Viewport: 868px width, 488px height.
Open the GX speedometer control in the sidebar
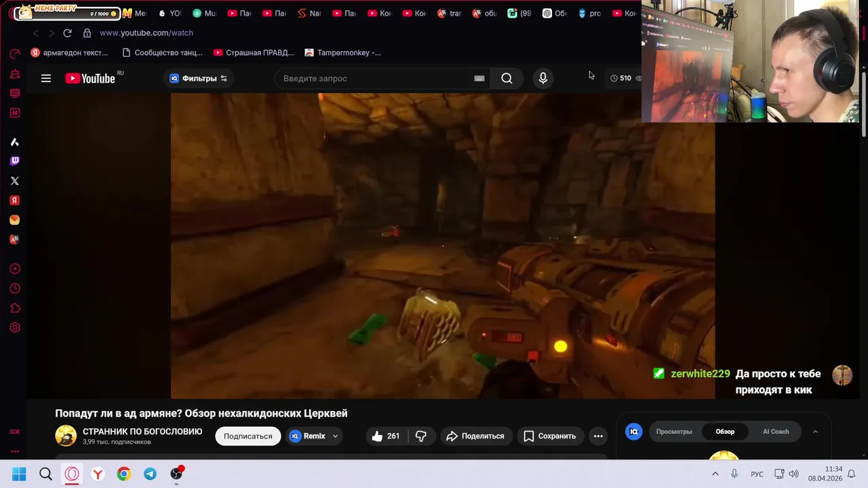[x=15, y=54]
